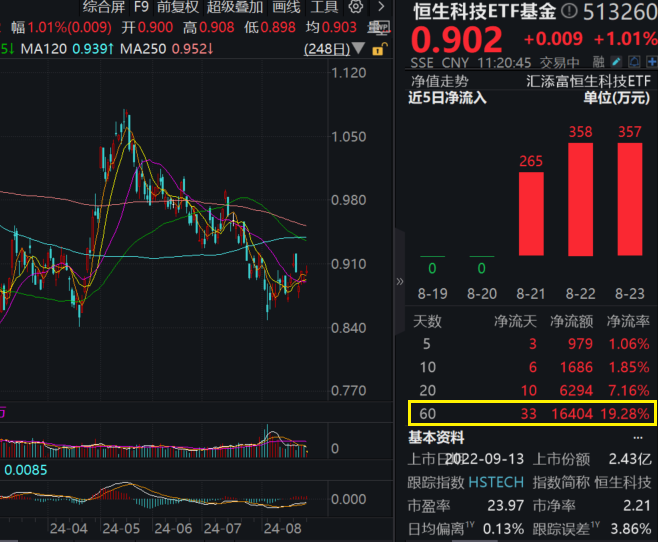
Task: Click the 净流天 column header
Action: point(515,322)
